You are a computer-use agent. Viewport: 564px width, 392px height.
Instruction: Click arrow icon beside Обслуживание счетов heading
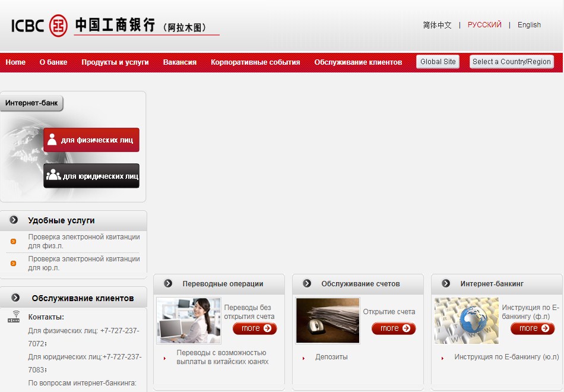click(307, 284)
